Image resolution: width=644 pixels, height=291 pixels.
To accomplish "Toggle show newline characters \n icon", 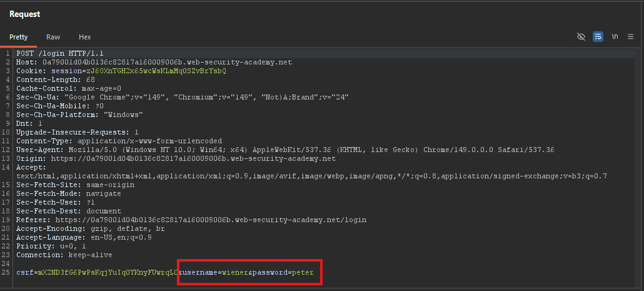I will tap(615, 36).
